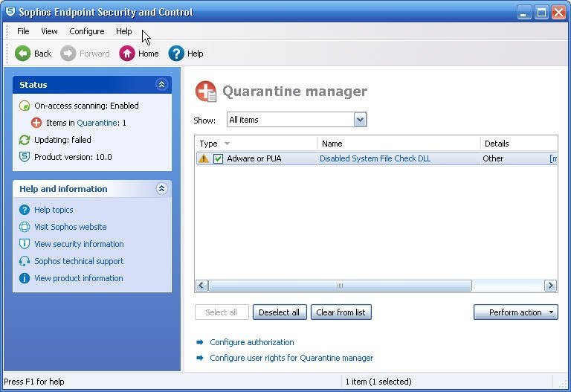Image resolution: width=571 pixels, height=392 pixels.
Task: Open the View menu
Action: (x=49, y=31)
